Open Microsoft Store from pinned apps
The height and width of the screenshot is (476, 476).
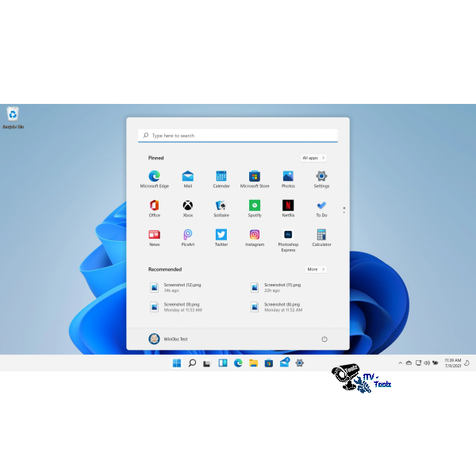[x=255, y=179]
